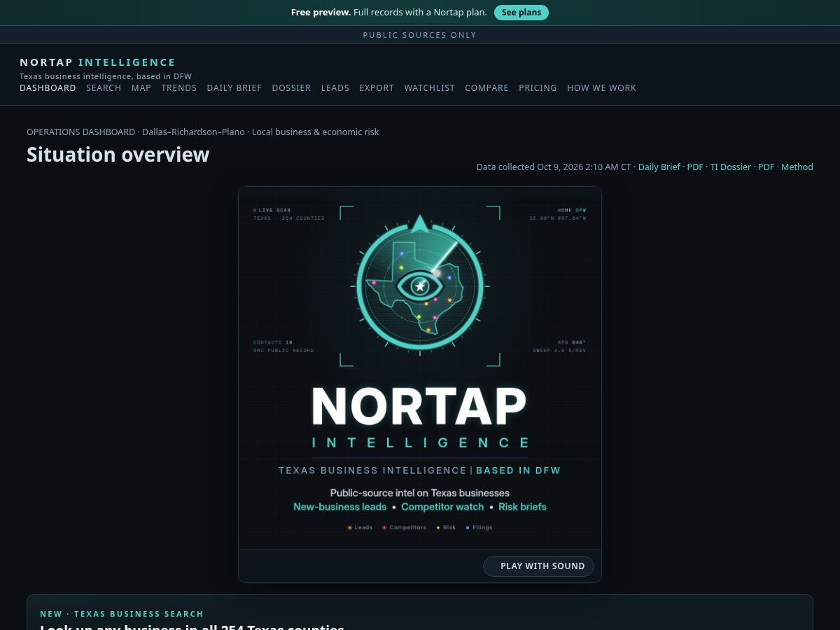840x630 pixels.
Task: Open the Search nav item
Action: click(x=104, y=88)
